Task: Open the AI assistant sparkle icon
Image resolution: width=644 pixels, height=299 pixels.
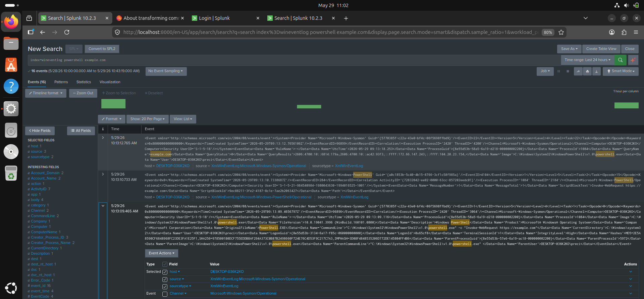Action: [633, 60]
